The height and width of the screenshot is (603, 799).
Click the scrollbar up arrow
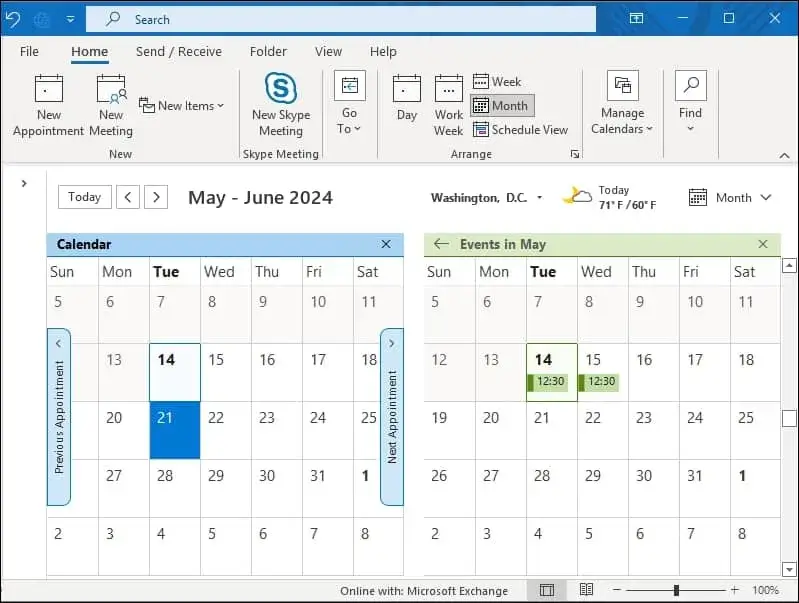click(789, 266)
